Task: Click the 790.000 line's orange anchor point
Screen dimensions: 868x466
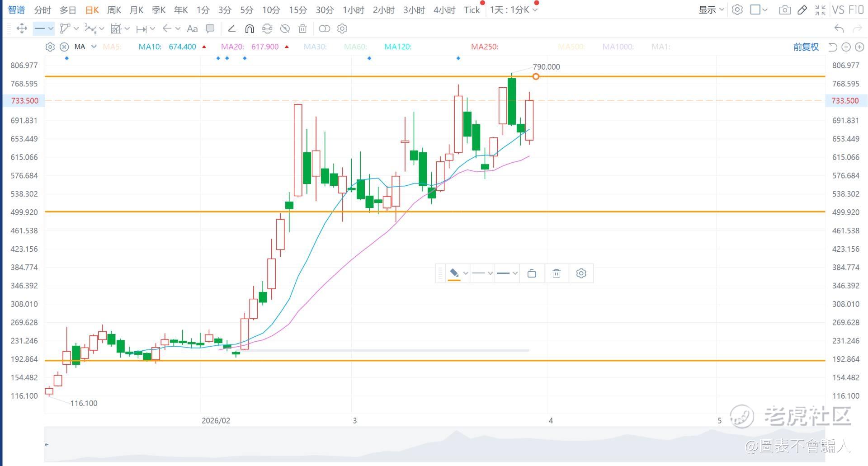Action: coord(536,76)
